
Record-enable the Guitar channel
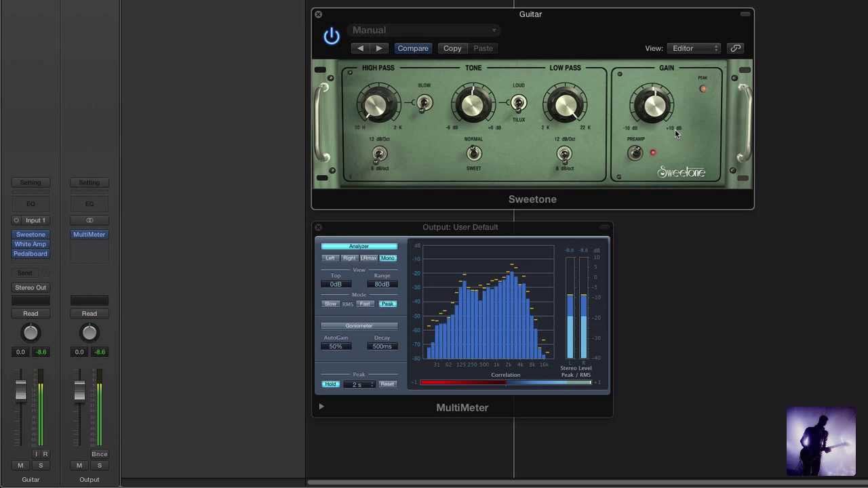click(45, 454)
